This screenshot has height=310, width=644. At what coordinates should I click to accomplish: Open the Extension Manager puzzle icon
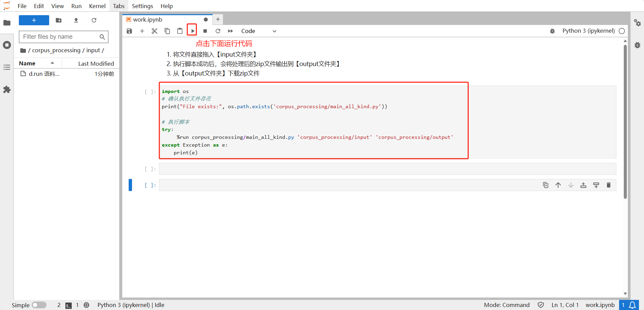point(7,90)
